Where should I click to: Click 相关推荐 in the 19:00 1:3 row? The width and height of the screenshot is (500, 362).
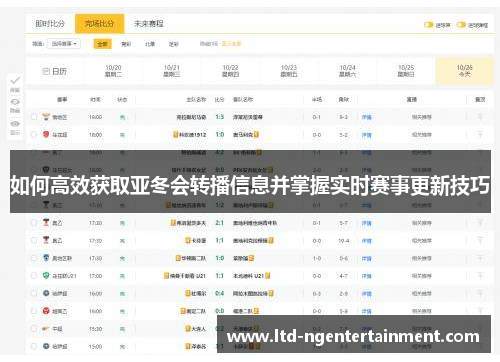(x=422, y=117)
